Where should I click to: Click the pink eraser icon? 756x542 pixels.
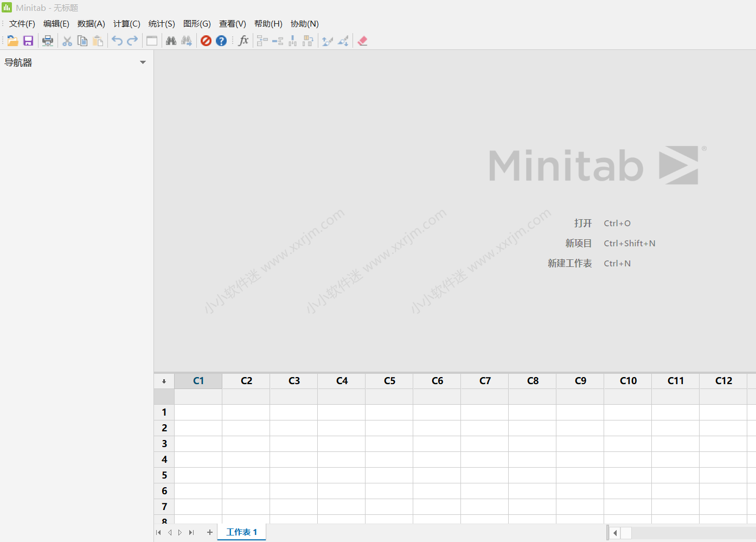(x=362, y=41)
